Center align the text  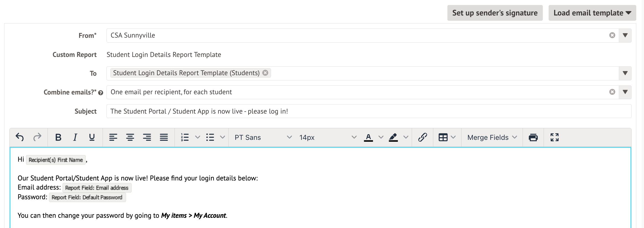click(x=130, y=137)
